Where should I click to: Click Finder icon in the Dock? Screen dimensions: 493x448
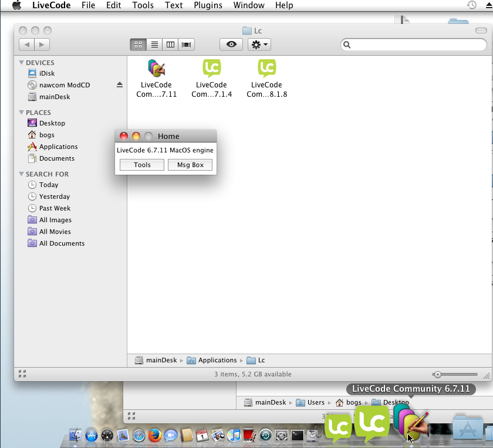[x=76, y=435]
